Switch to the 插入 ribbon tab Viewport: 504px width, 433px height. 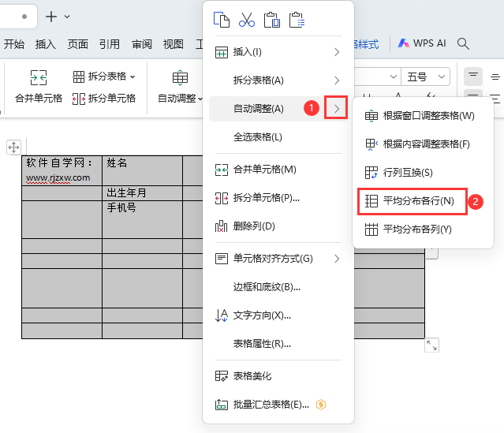45,43
